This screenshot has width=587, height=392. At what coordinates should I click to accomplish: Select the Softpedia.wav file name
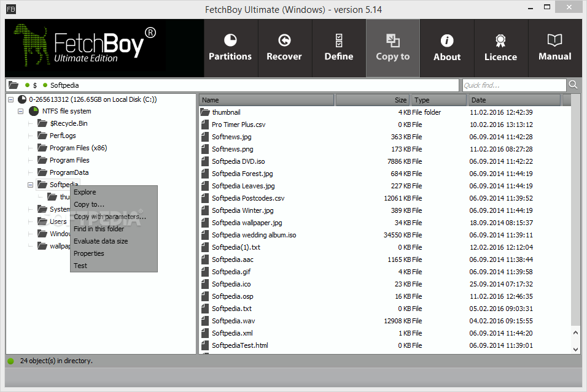pos(233,321)
